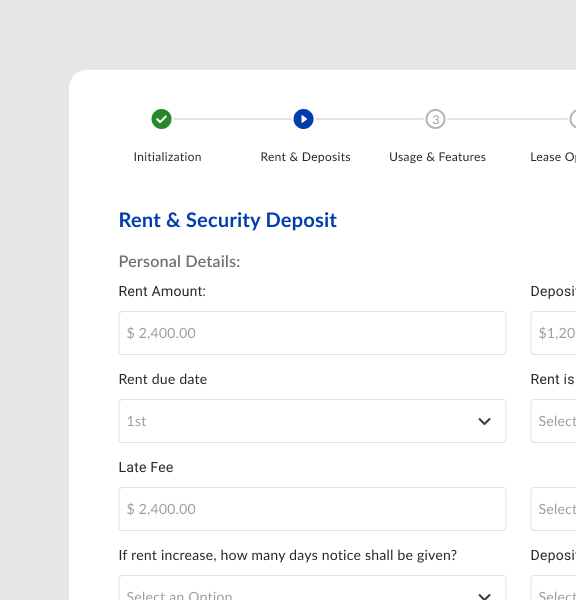Click the Rent & Security Deposit heading
This screenshot has width=576, height=600.
point(228,220)
